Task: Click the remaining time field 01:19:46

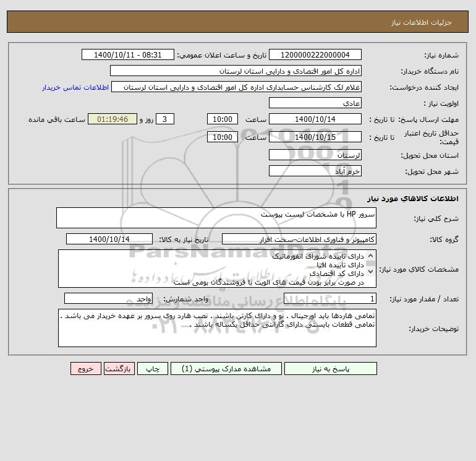Action: click(113, 119)
